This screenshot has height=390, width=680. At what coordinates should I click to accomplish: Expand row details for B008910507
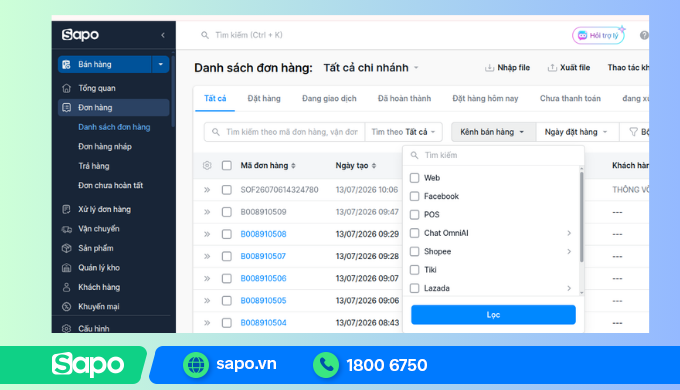point(207,256)
